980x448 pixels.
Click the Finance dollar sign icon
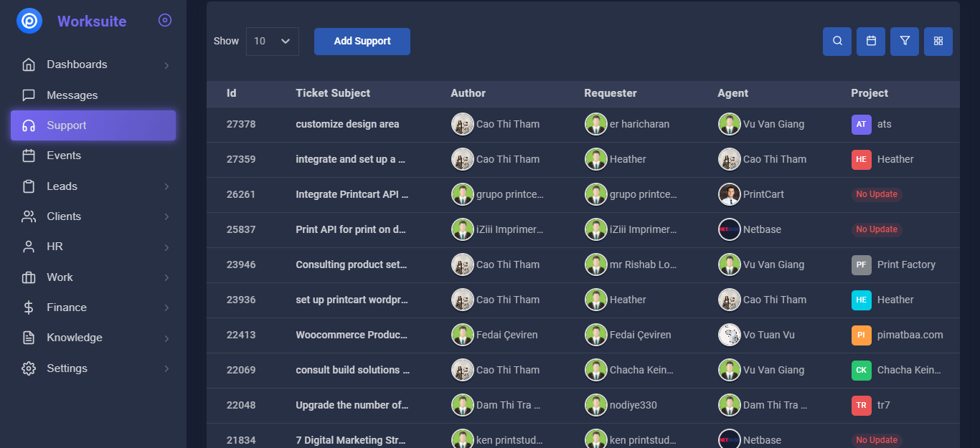pyautogui.click(x=29, y=308)
